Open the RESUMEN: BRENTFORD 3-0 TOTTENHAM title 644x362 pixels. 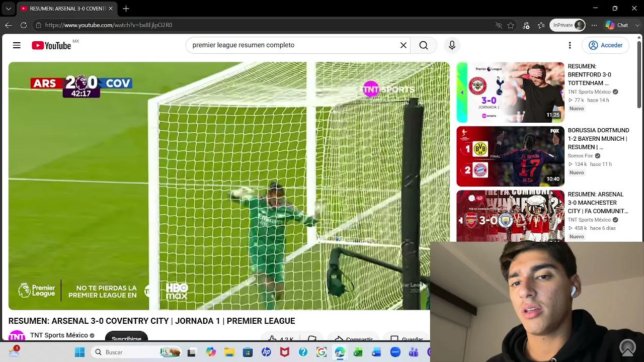589,75
